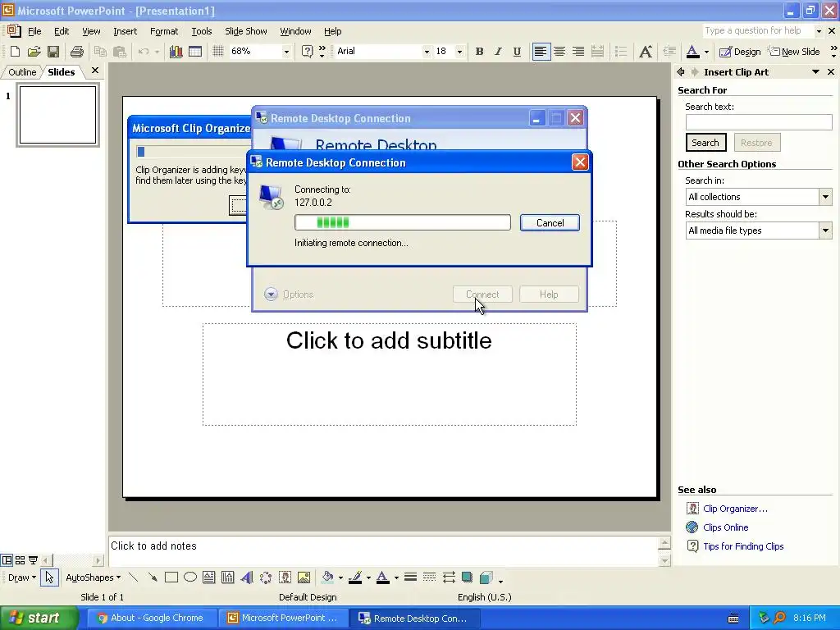The width and height of the screenshot is (840, 630).
Task: Select the Slides tab
Action: click(61, 72)
